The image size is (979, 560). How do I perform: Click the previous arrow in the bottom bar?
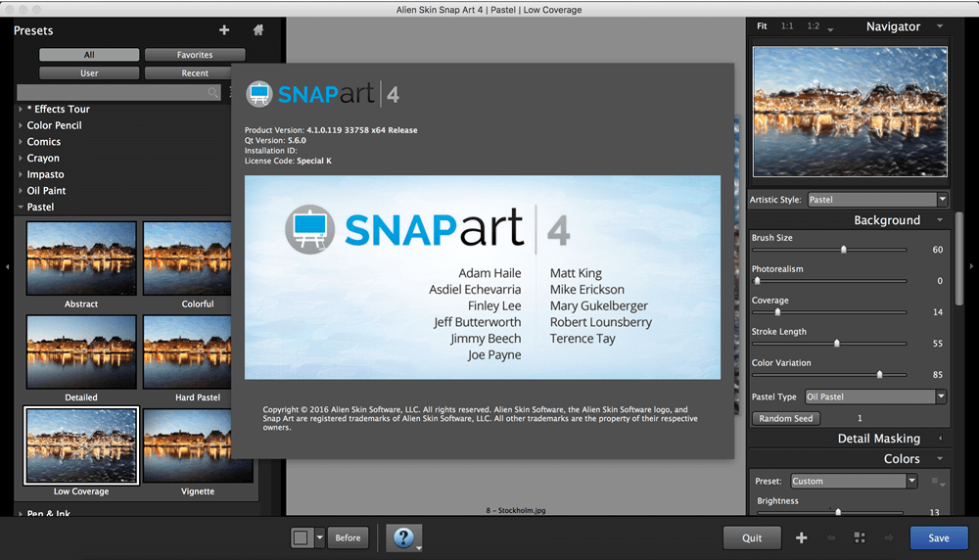[x=831, y=537]
